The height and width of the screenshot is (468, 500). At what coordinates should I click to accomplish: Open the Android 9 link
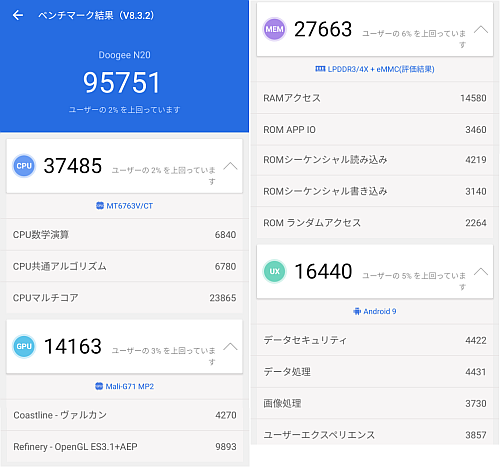pyautogui.click(x=380, y=311)
